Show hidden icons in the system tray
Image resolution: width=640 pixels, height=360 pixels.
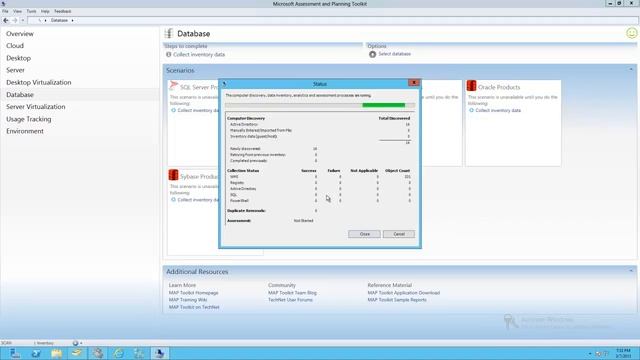point(590,353)
